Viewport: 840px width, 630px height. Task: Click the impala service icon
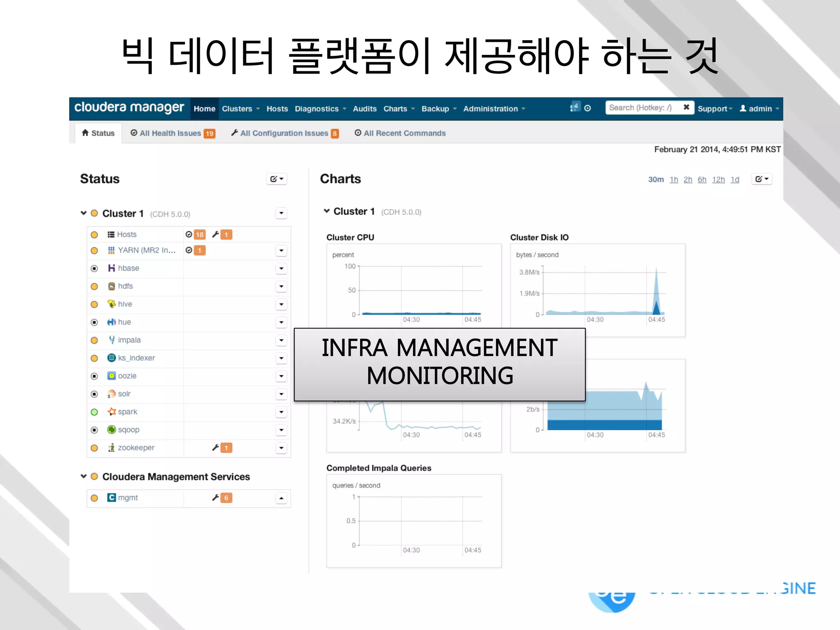(112, 340)
